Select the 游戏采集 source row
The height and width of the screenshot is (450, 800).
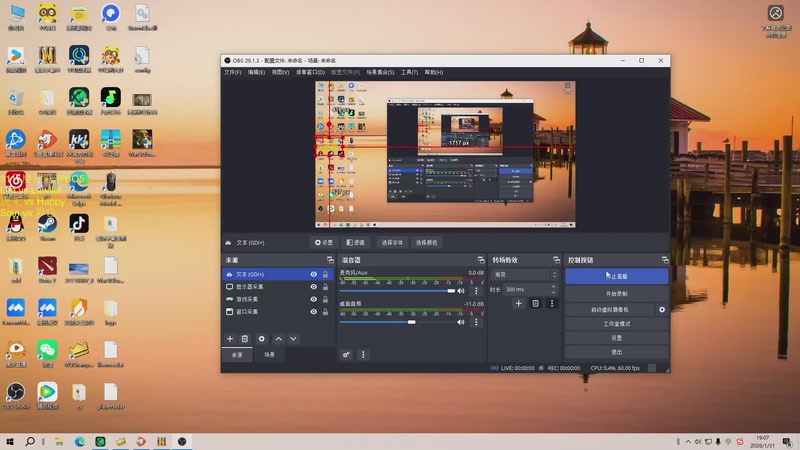(278, 299)
